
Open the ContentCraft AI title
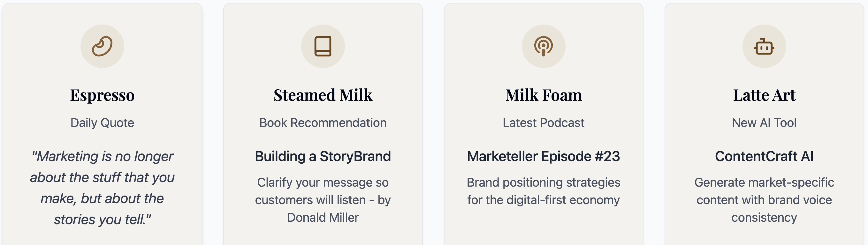tap(764, 156)
